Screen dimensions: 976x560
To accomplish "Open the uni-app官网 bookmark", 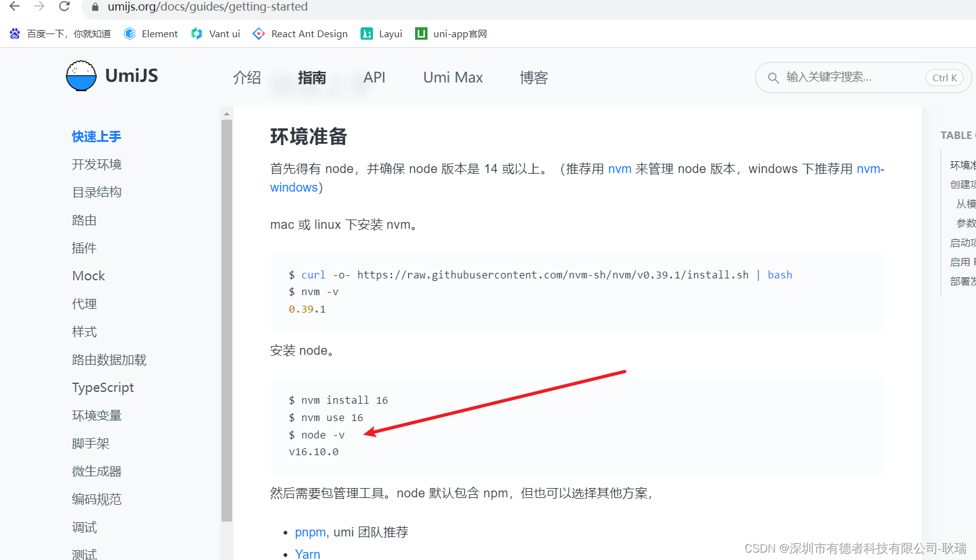I will 451,33.
